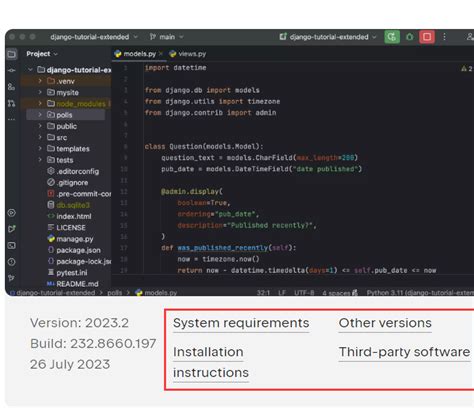Show more tool windows ellipsis icon
The width and height of the screenshot is (474, 408).
pos(12,119)
